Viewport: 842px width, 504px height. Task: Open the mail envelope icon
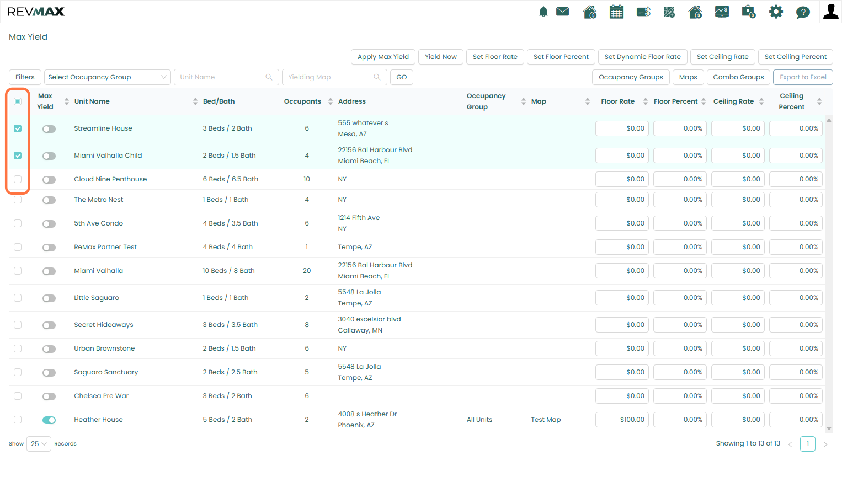[563, 12]
